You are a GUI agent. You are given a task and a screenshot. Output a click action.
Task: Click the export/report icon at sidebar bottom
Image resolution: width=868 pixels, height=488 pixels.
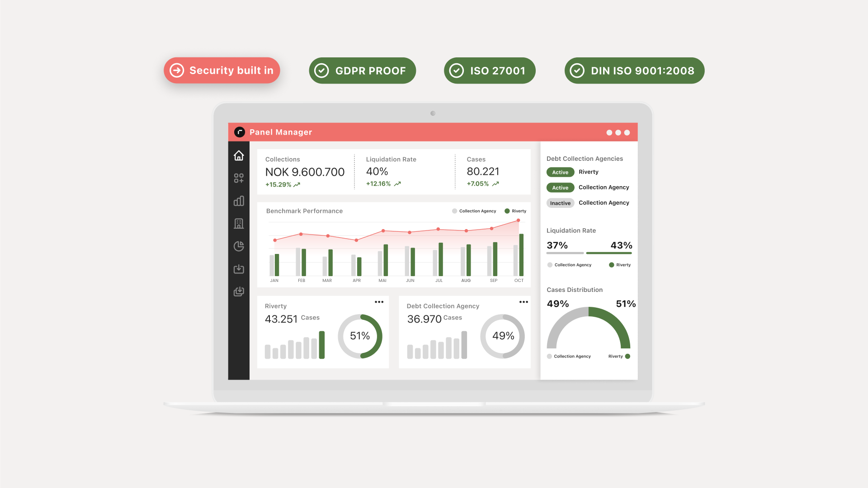click(x=238, y=291)
